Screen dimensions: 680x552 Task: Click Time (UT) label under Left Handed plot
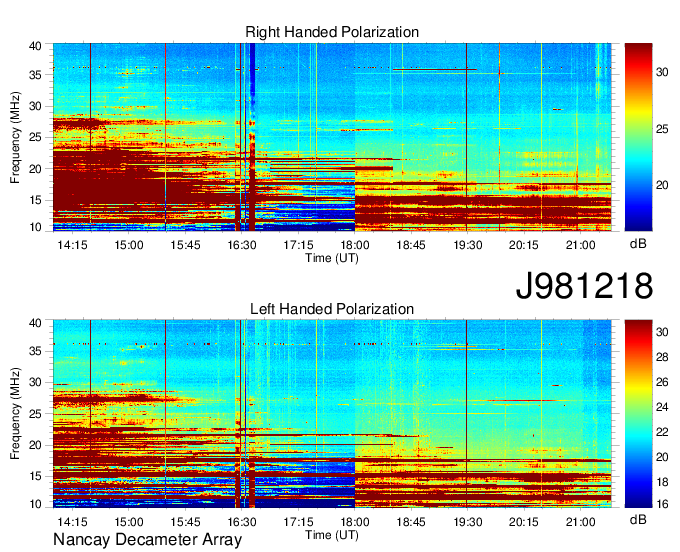[x=332, y=535]
